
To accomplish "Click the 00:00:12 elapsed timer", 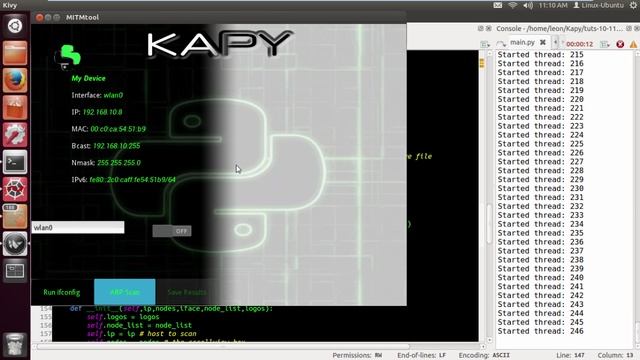I will click(x=579, y=44).
